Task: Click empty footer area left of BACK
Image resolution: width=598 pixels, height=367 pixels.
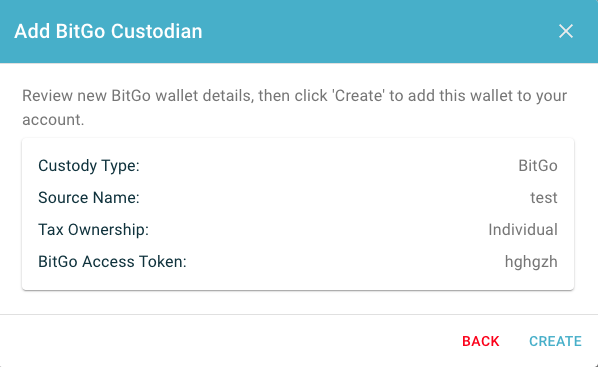Action: [229, 341]
